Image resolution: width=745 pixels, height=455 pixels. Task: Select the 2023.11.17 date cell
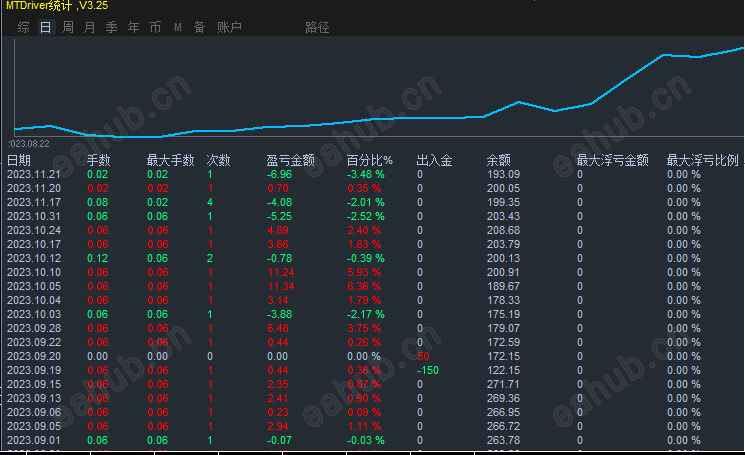(34, 202)
